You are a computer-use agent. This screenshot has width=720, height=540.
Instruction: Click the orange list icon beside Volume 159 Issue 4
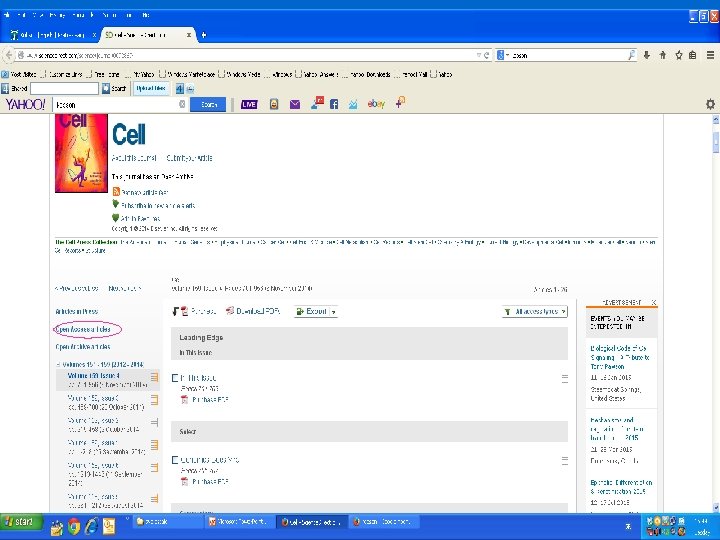(x=154, y=377)
